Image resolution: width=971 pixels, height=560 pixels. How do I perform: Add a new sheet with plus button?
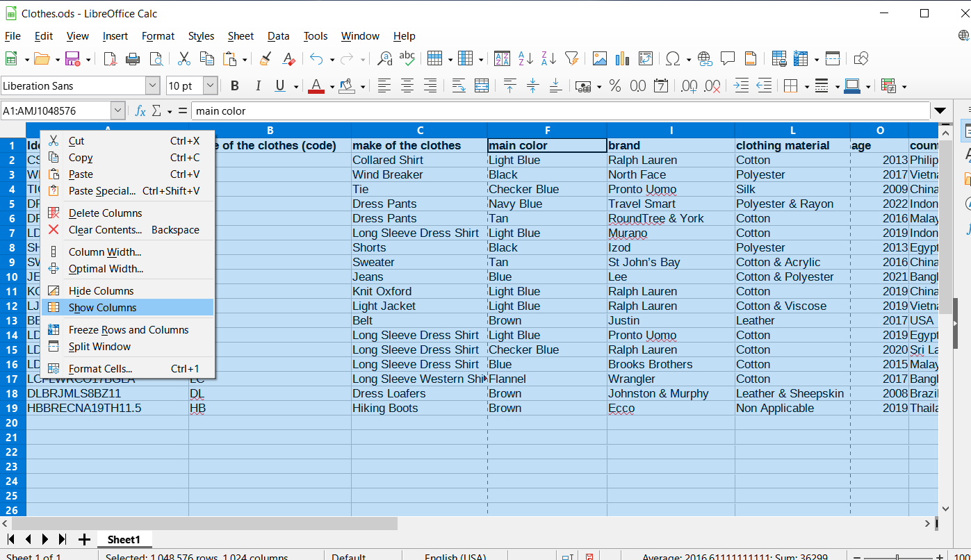[x=84, y=540]
